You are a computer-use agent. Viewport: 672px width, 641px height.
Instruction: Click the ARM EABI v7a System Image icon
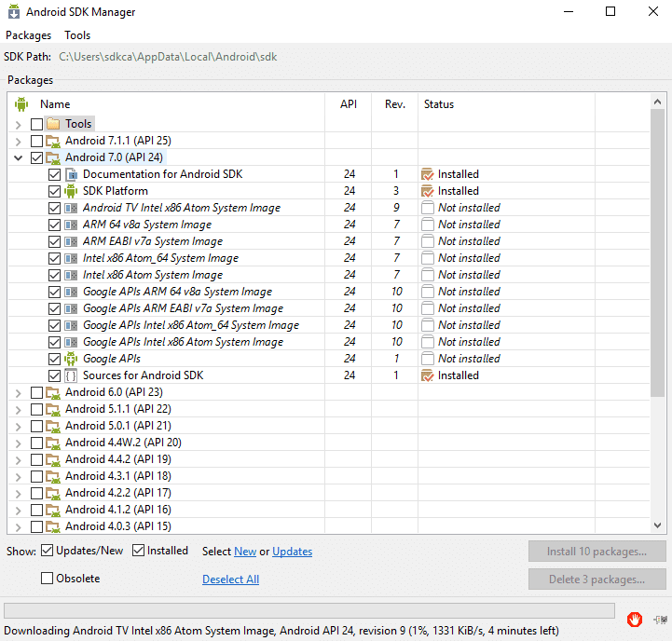(71, 241)
